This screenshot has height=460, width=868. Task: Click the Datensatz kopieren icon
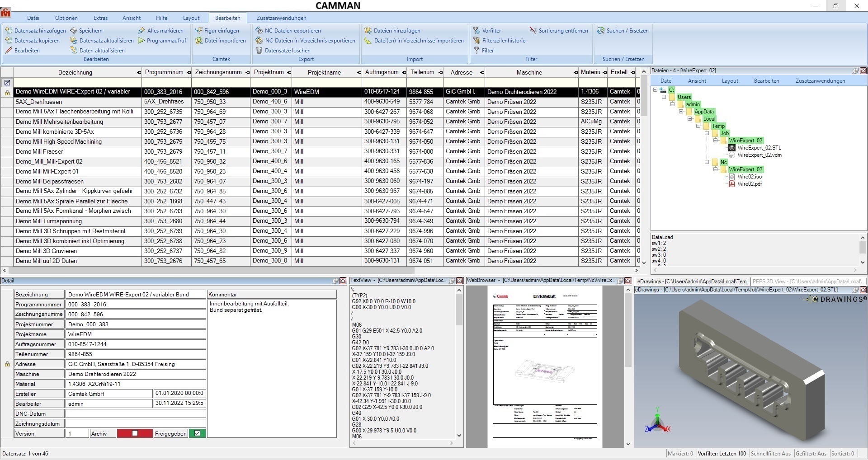[9, 41]
